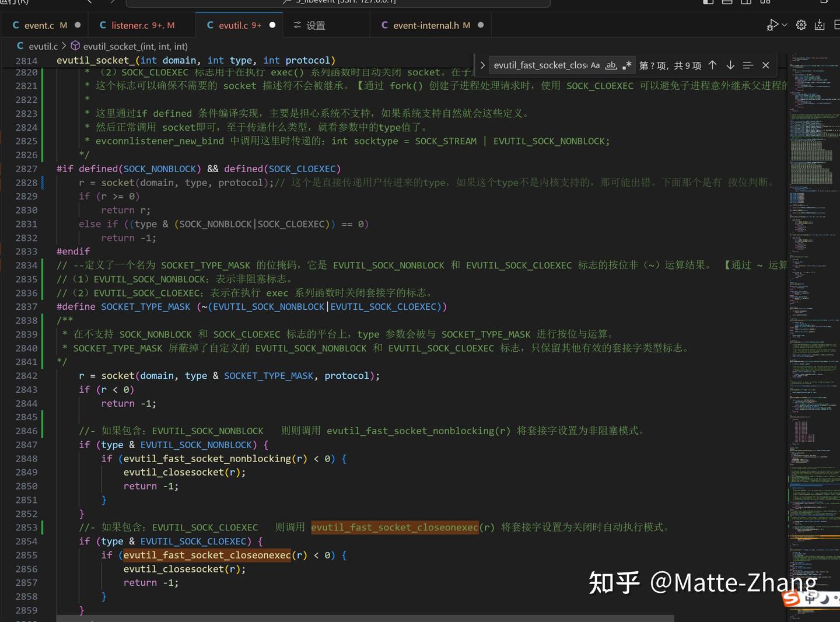Screen dimensions: 840x622
Task: Go to next match arrow
Action: 730,65
